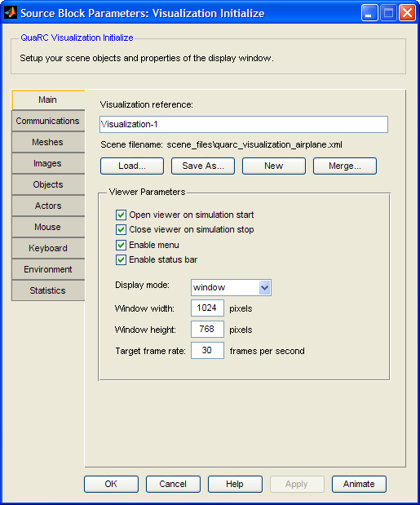Viewport: 420px width, 505px height.
Task: Click the Merge... button
Action: click(345, 166)
